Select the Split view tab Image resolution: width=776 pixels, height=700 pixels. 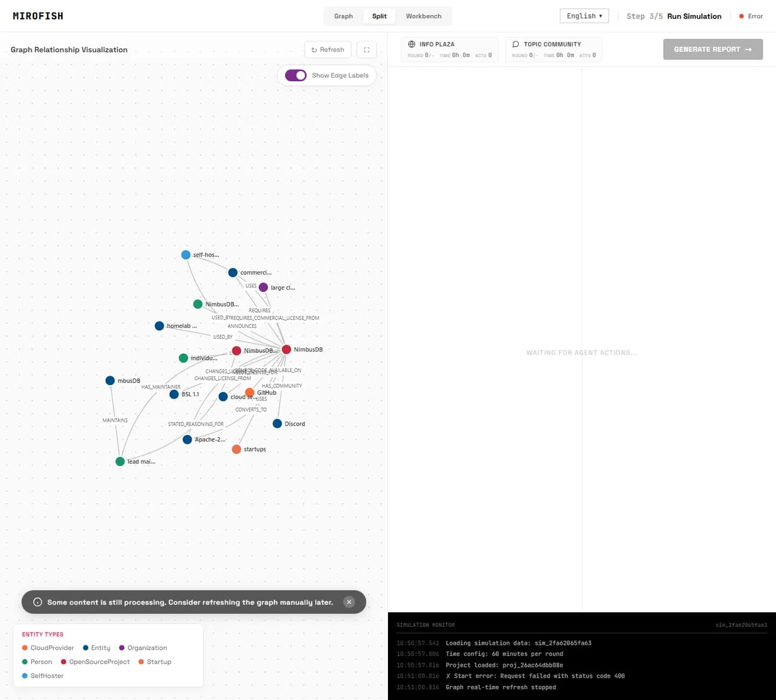coord(380,16)
